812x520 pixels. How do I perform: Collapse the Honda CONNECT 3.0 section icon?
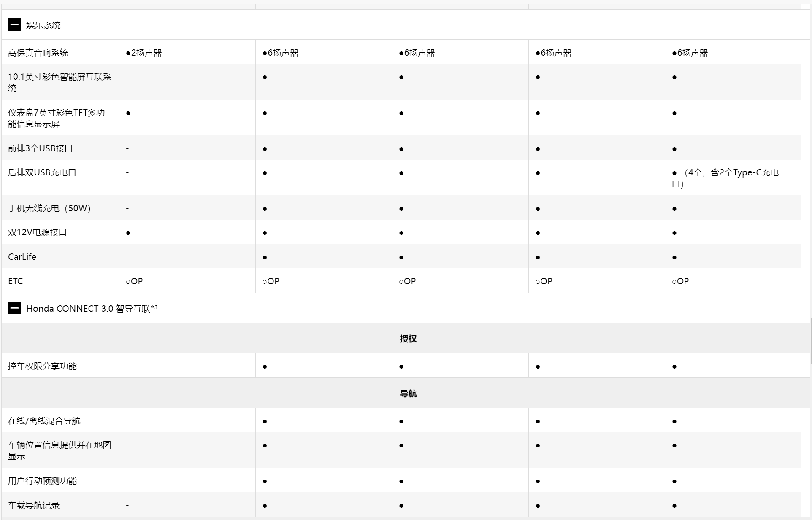(14, 308)
